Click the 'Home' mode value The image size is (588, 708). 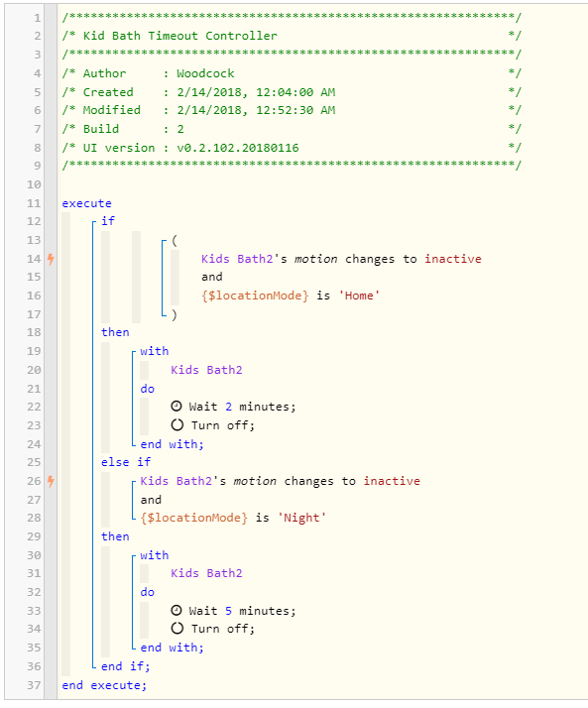point(360,295)
